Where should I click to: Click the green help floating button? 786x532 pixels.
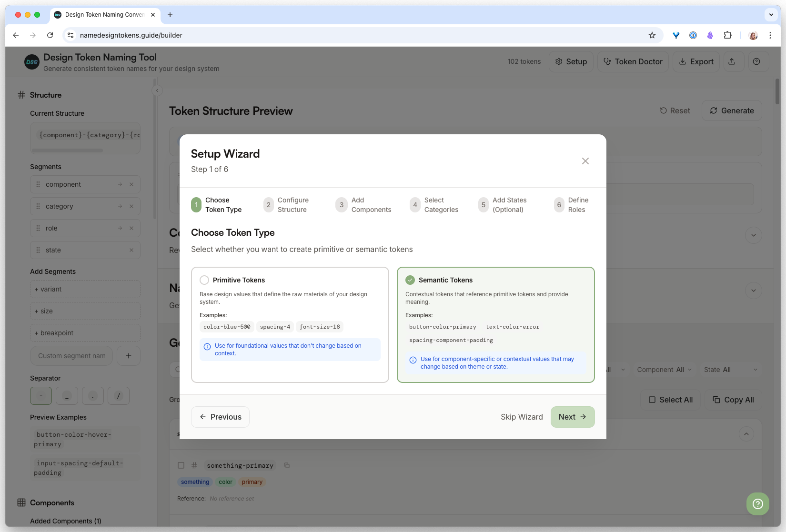758,504
